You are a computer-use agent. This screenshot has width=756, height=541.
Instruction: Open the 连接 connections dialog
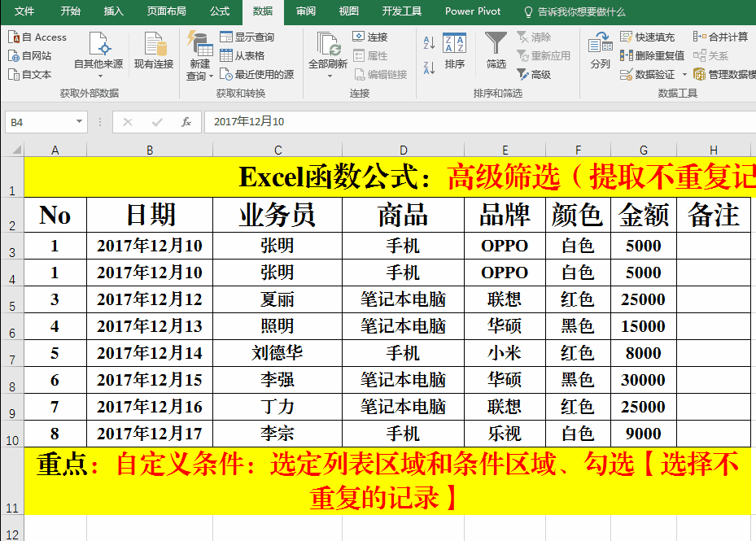pyautogui.click(x=370, y=37)
